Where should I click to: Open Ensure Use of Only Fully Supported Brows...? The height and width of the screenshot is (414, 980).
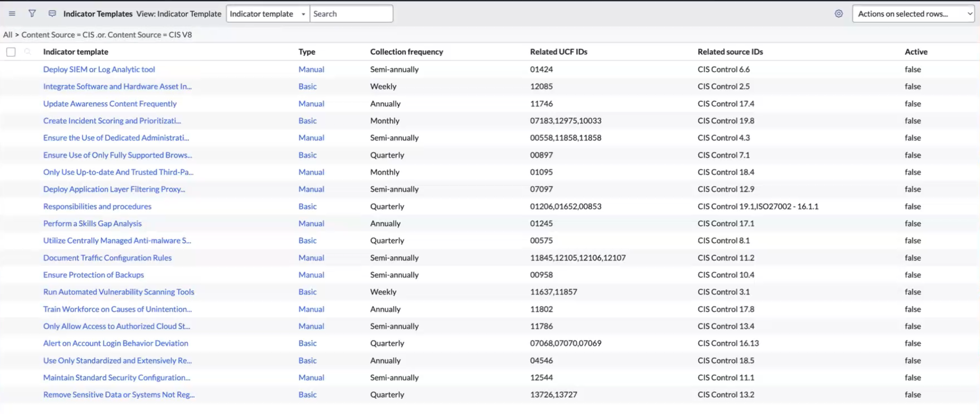pos(117,155)
